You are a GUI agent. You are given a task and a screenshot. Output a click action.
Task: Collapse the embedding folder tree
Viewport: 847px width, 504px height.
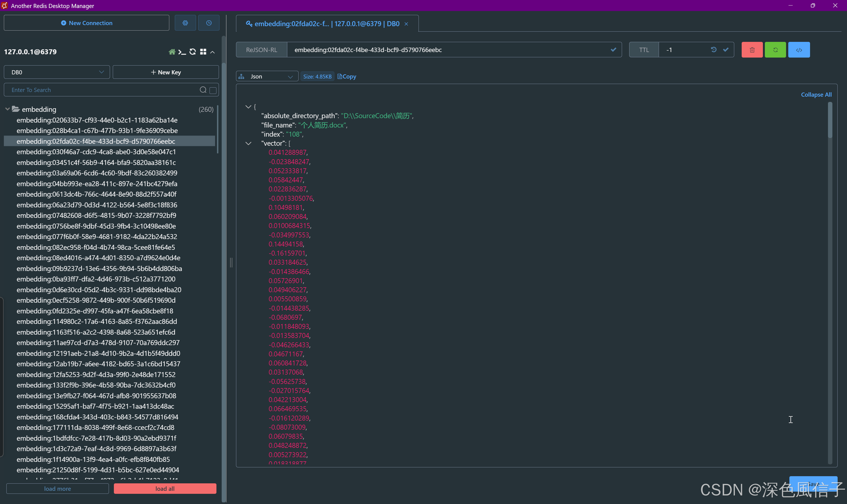(x=7, y=109)
